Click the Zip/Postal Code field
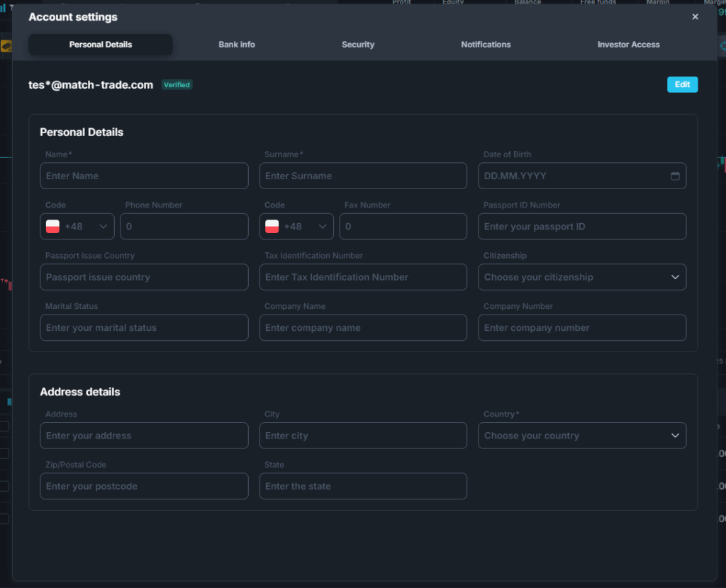 tap(144, 486)
